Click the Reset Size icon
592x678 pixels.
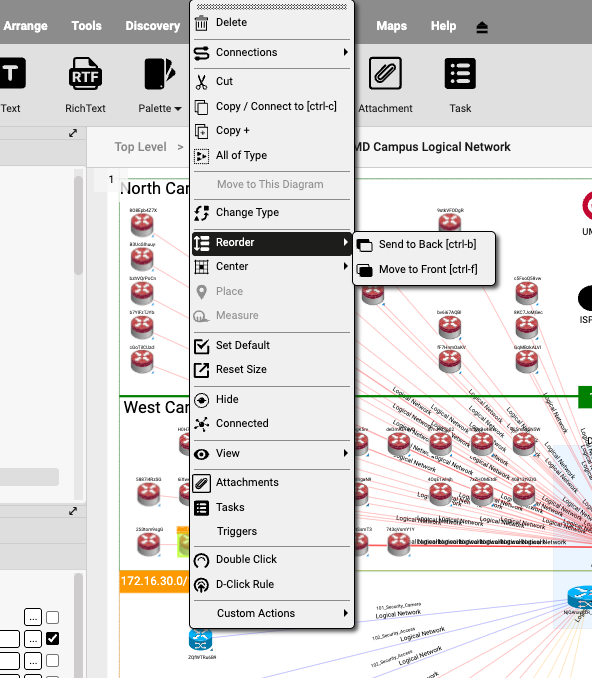point(201,370)
